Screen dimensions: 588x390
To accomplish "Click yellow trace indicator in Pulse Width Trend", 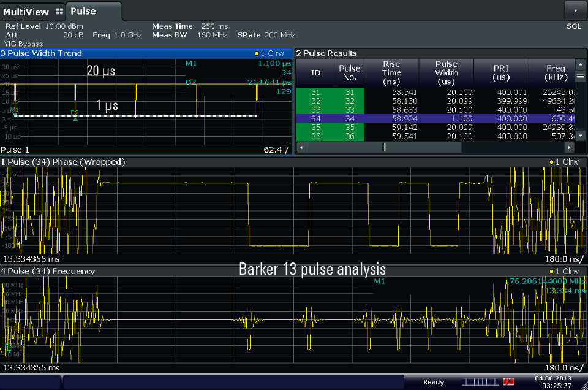I will pyautogui.click(x=257, y=53).
